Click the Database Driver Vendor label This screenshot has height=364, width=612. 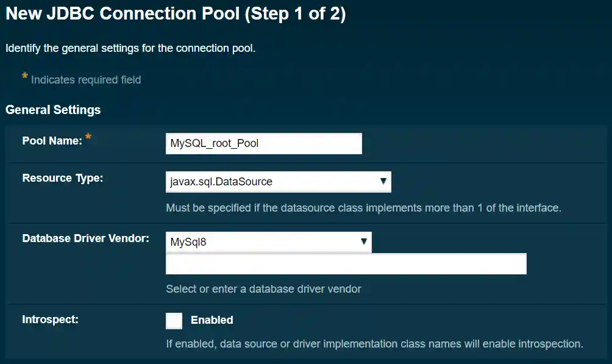click(x=85, y=238)
